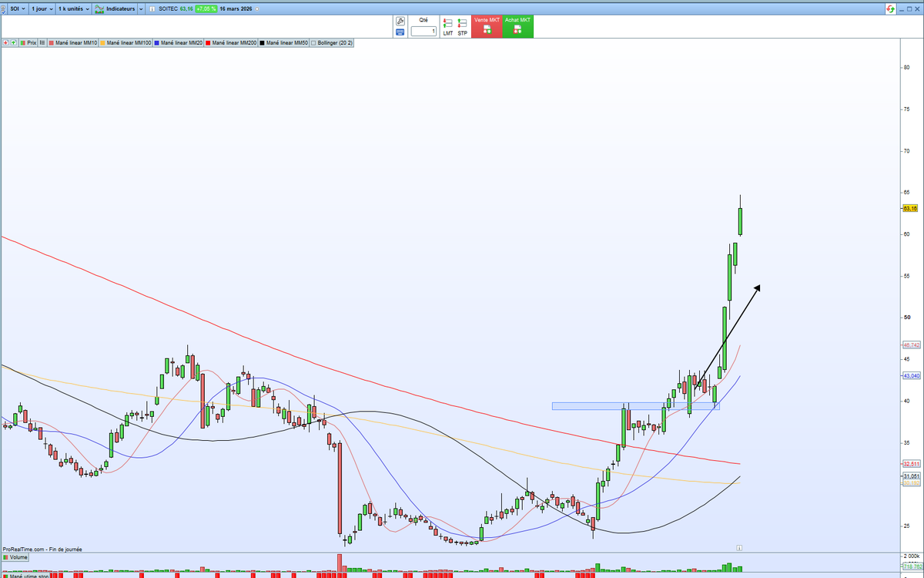Image resolution: width=924 pixels, height=578 pixels.
Task: Select Mané linear MM200 legend entry
Action: (x=231, y=43)
